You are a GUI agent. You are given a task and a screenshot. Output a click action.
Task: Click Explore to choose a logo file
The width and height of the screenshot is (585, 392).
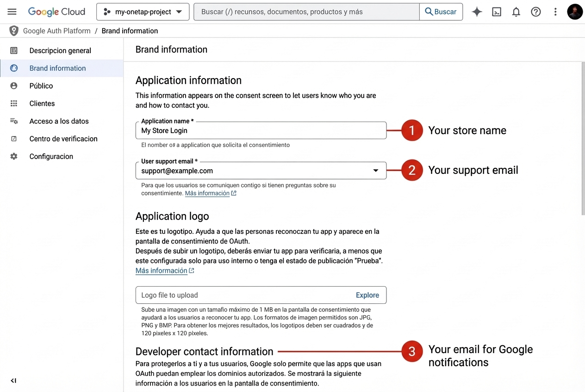click(x=367, y=295)
